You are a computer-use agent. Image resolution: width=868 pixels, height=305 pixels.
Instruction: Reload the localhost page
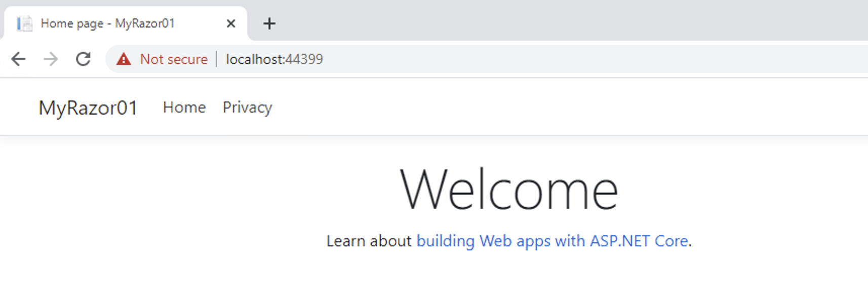click(x=83, y=59)
